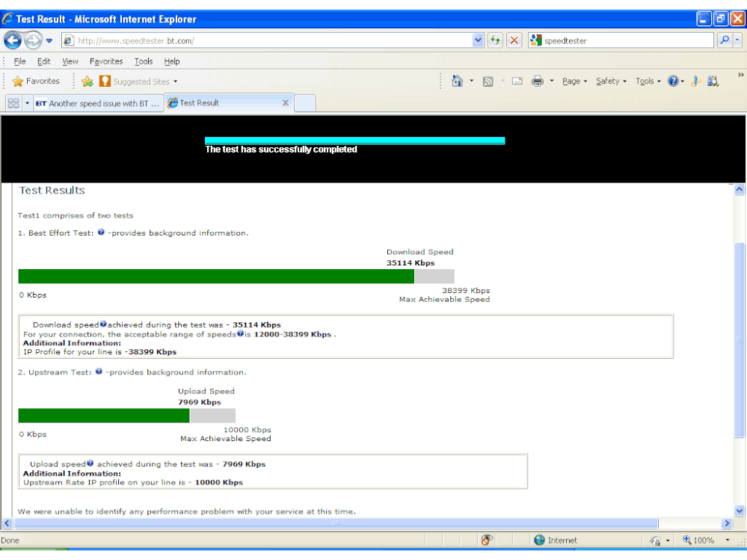Open the Tools command bar dropdown
Viewport: 747px width, 560px height.
(x=648, y=81)
